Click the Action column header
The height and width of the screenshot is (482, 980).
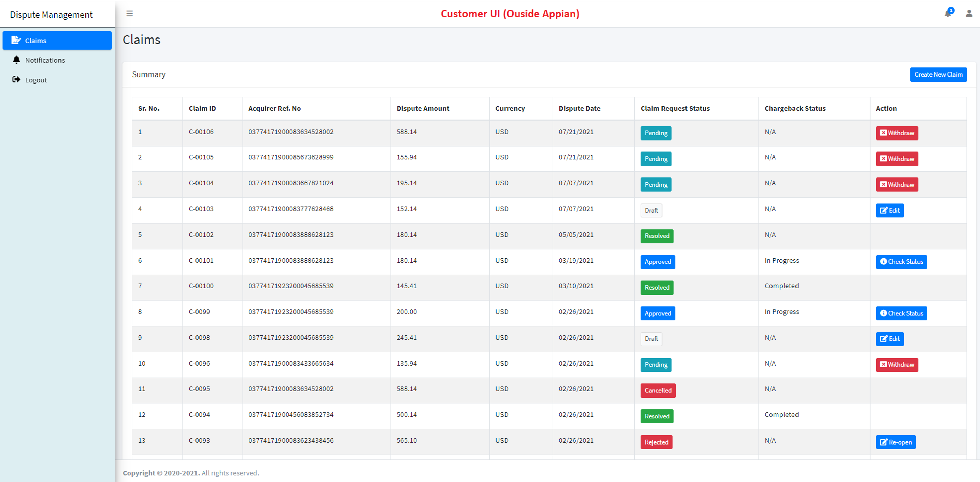pos(886,108)
